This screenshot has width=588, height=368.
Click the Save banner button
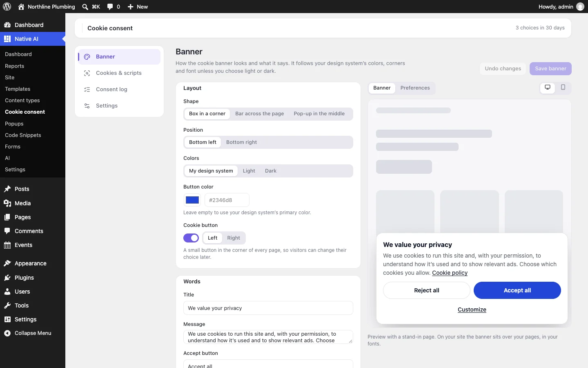(550, 69)
